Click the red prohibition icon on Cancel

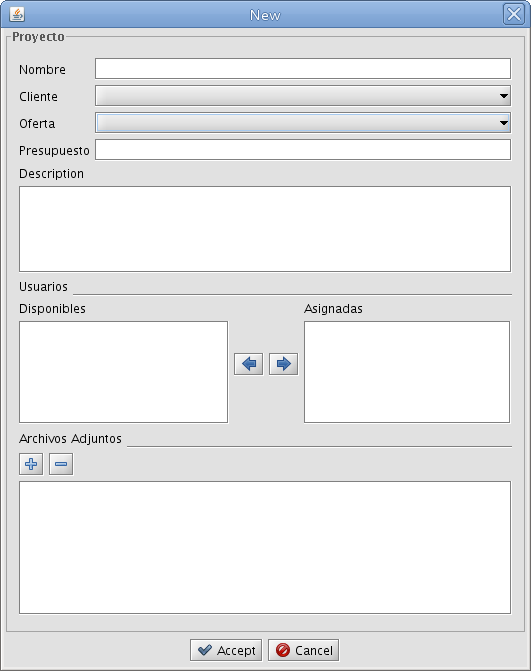point(283,650)
